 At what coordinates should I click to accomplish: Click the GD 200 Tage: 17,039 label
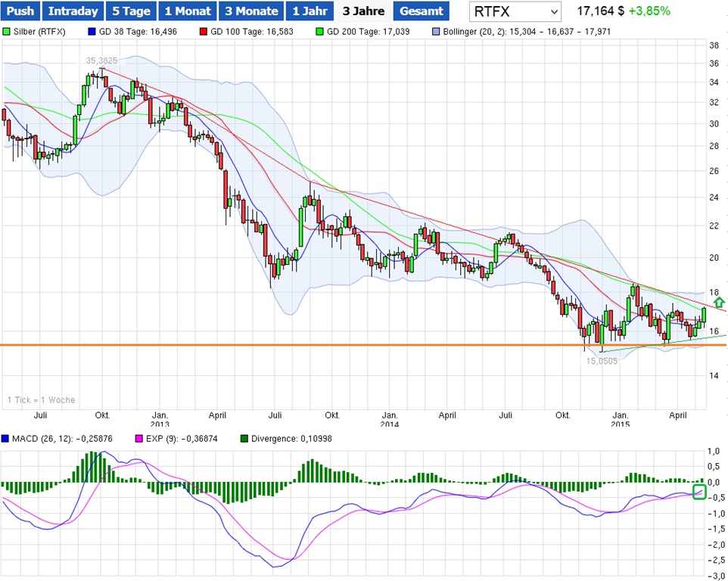point(369,32)
